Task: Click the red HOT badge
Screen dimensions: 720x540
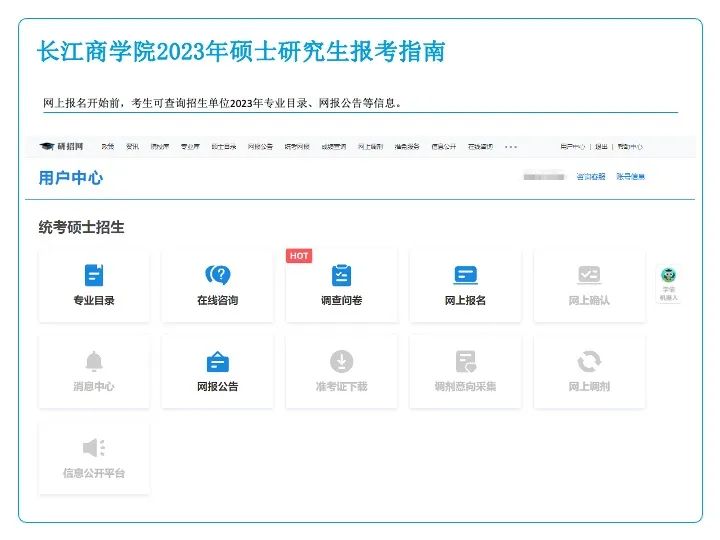Action: click(x=299, y=256)
